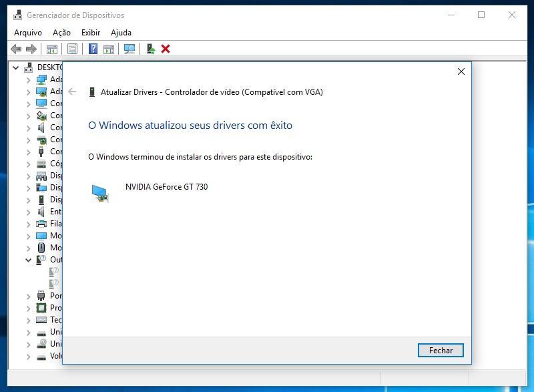
Task: Click the NVIDIA GeForce GT 730 display adapter icon
Action: pos(101,193)
